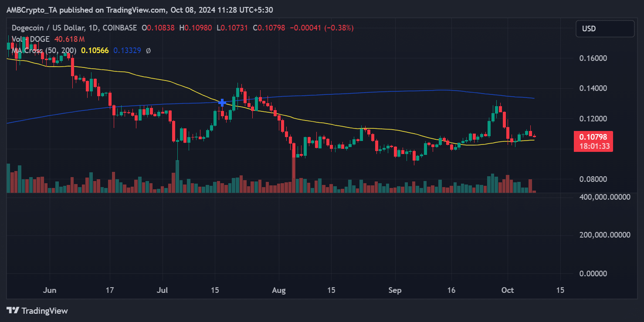
Task: Click the 0.08000 price axis label
Action: 593,179
